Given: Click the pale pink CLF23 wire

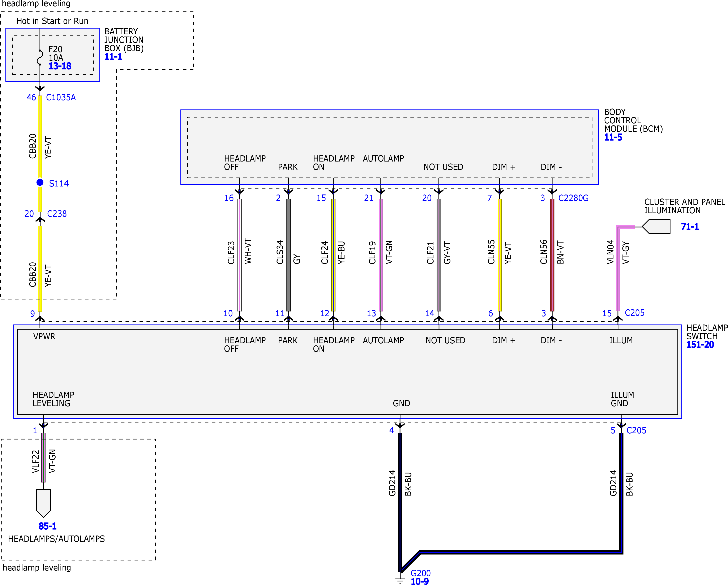Looking at the screenshot, I should click(239, 255).
